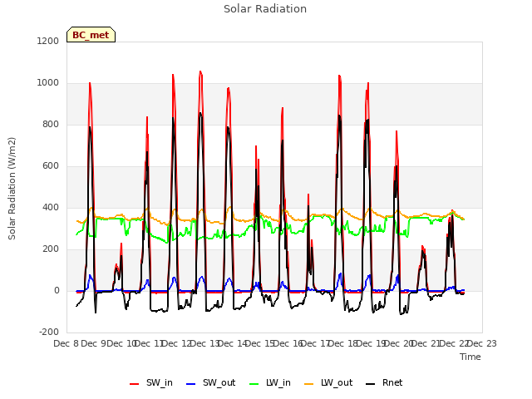Click the black Rnet legend color marker
Screen dimensions: 532x399
click(x=371, y=384)
